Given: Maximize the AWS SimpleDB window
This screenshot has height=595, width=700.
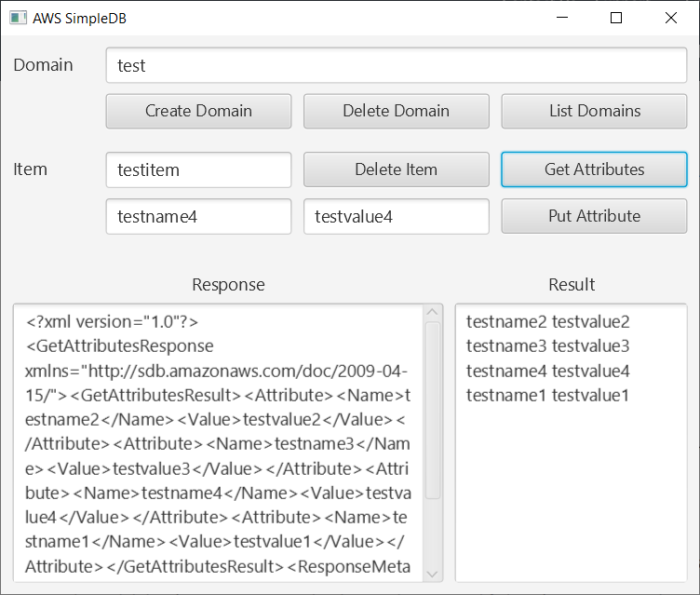Looking at the screenshot, I should coord(616,18).
